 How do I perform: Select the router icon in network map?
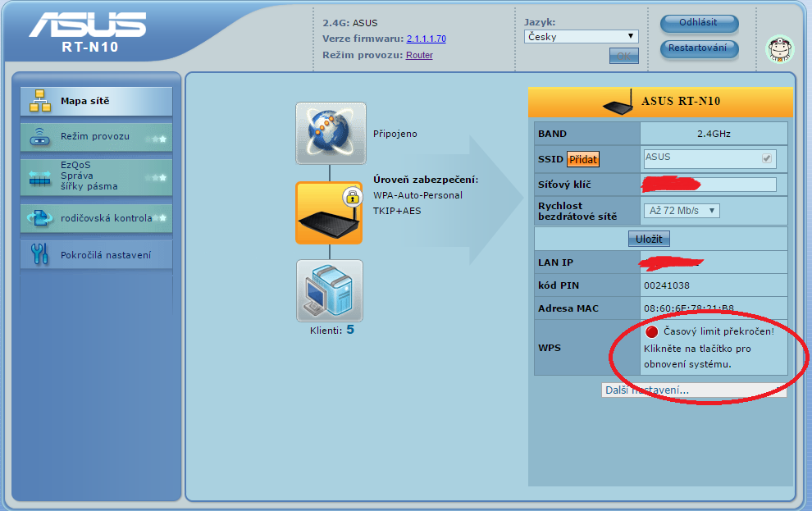point(329,212)
